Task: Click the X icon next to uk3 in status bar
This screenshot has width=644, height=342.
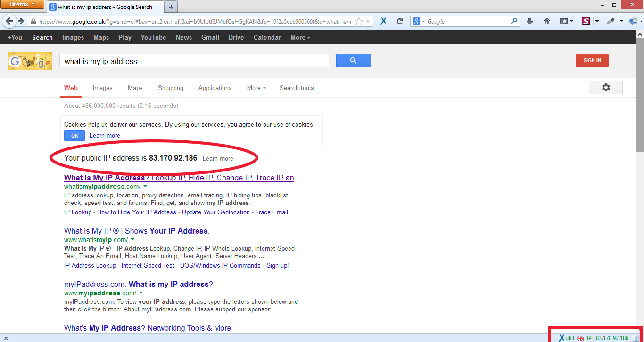Action: coord(561,338)
